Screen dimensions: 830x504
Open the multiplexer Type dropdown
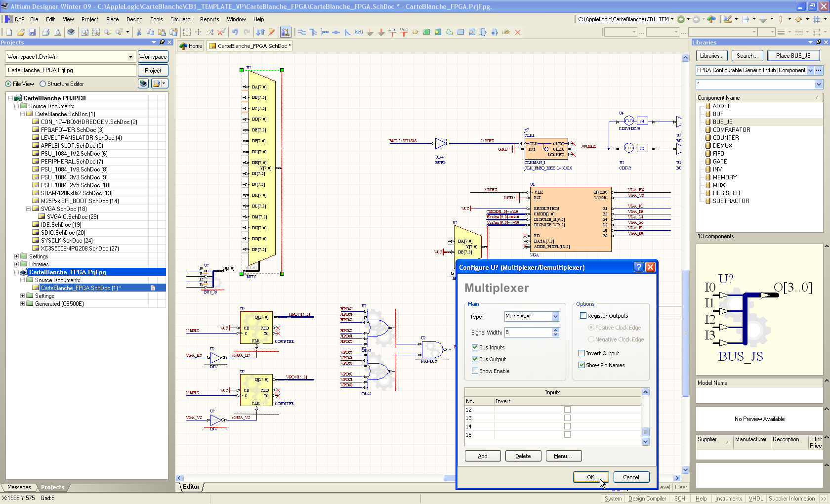555,317
